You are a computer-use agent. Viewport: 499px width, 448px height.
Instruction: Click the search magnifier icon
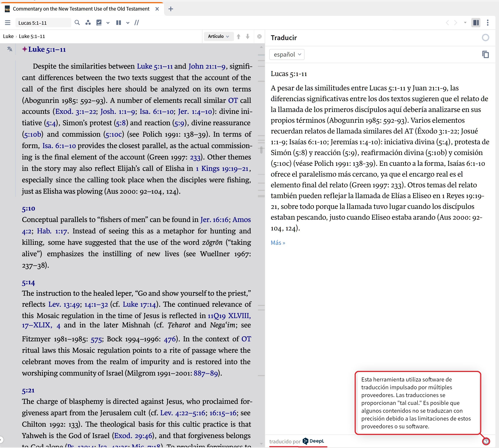[x=77, y=23]
